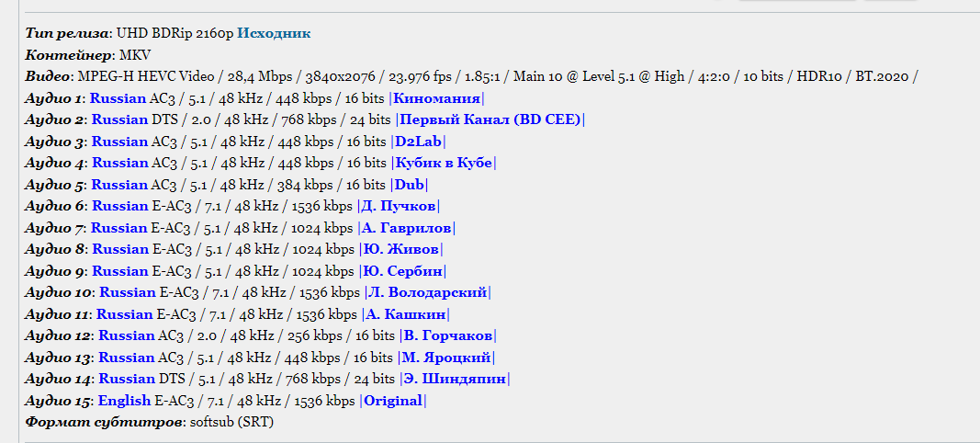The width and height of the screenshot is (980, 443).
Task: Select Russian in the Аудио 14 row
Action: tap(127, 379)
